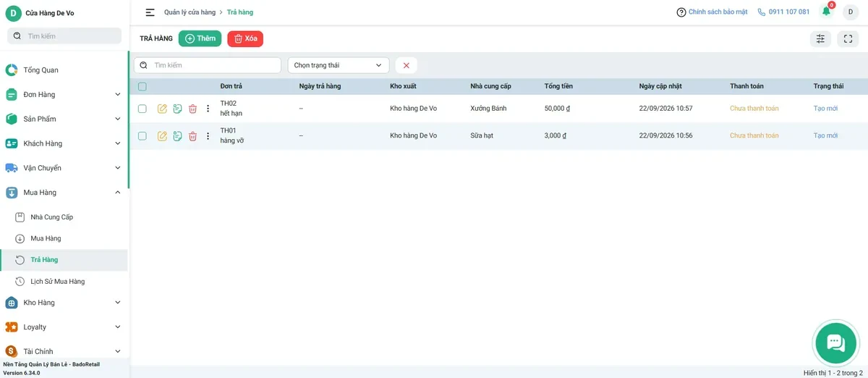Toggle the hamburger sidebar menu icon
Image resolution: width=868 pixels, height=378 pixels.
point(150,12)
